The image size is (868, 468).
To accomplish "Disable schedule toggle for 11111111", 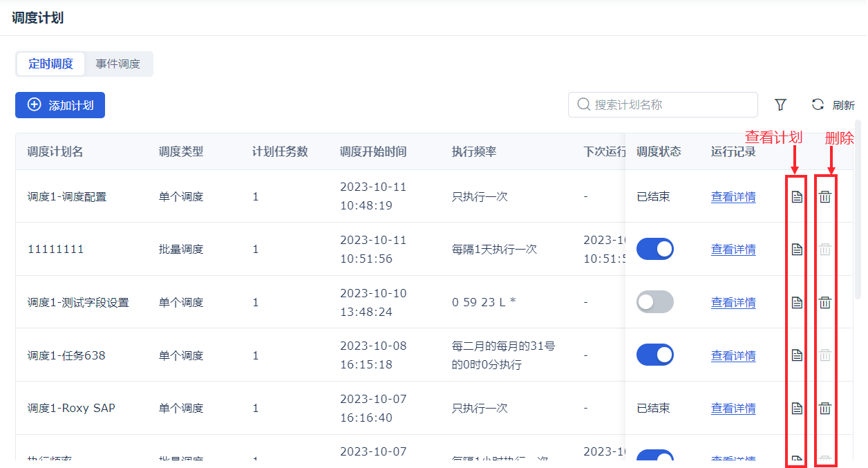I will pos(654,249).
